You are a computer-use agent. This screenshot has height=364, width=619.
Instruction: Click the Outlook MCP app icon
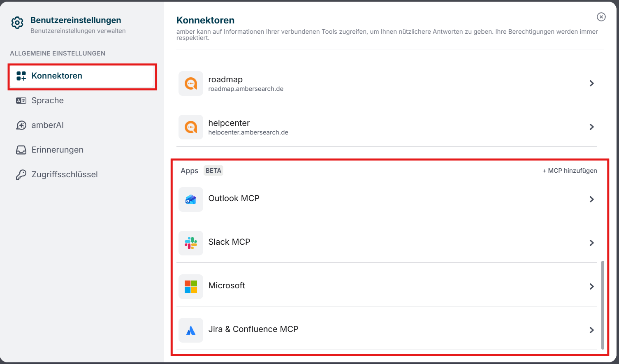191,199
